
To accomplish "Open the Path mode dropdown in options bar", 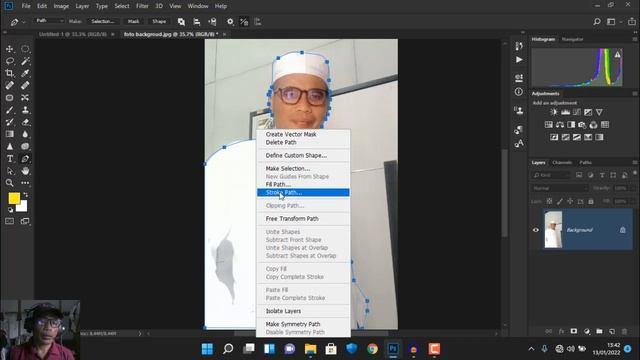I will point(50,21).
